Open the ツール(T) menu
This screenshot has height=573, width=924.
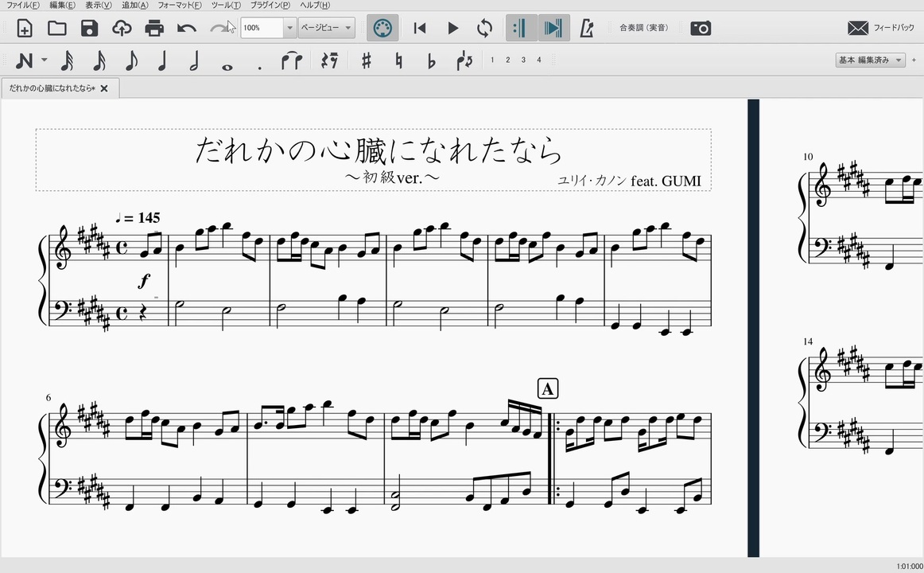(x=226, y=5)
